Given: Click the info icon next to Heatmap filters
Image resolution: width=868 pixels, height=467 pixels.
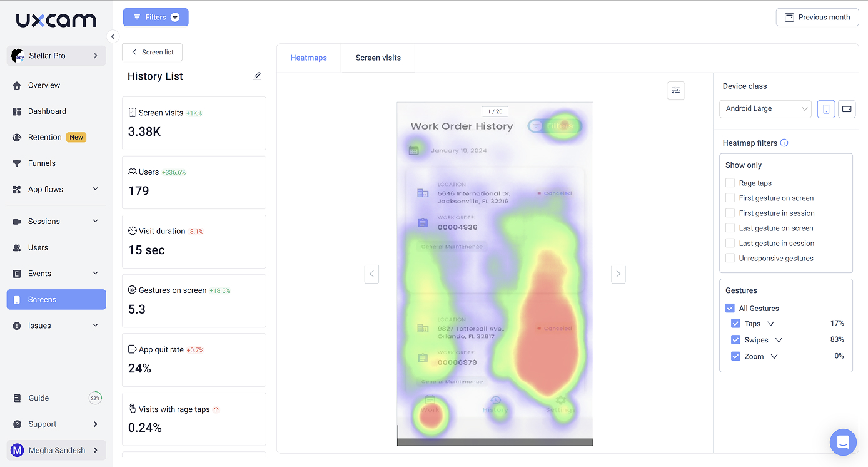Looking at the screenshot, I should [x=784, y=143].
